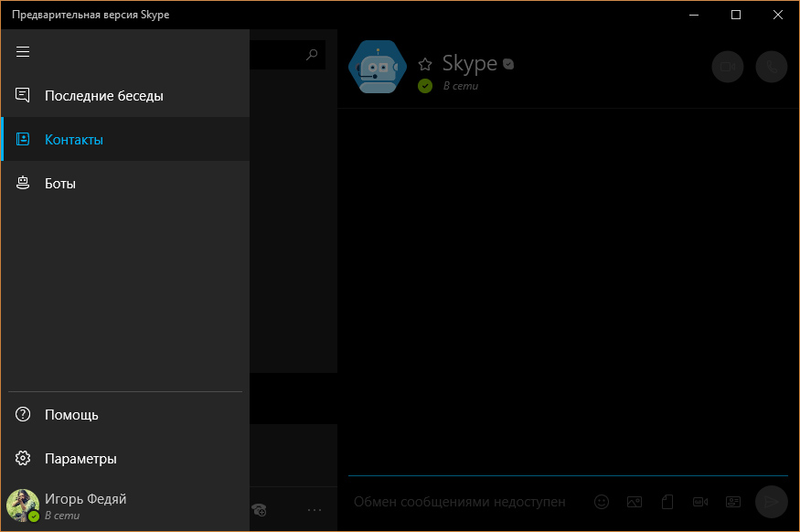Collapse the hamburger navigation menu
The width and height of the screenshot is (800, 532).
point(23,52)
